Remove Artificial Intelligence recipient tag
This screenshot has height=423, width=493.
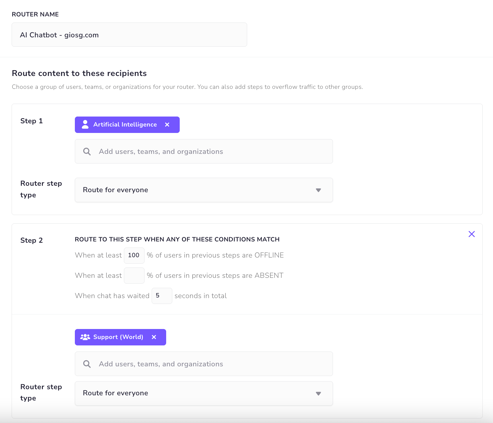point(167,125)
